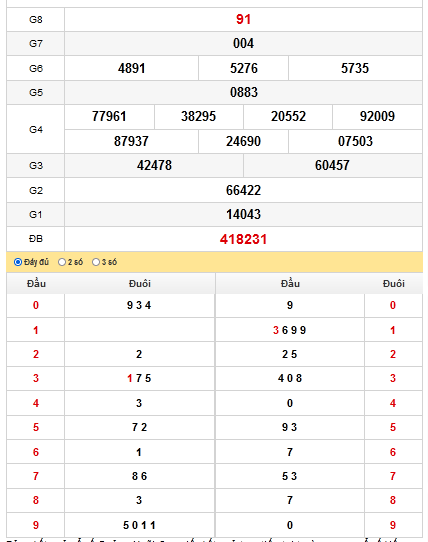Screen dimensions: 428x542
Task: Select the G6 number 5276
Action: pyautogui.click(x=244, y=68)
